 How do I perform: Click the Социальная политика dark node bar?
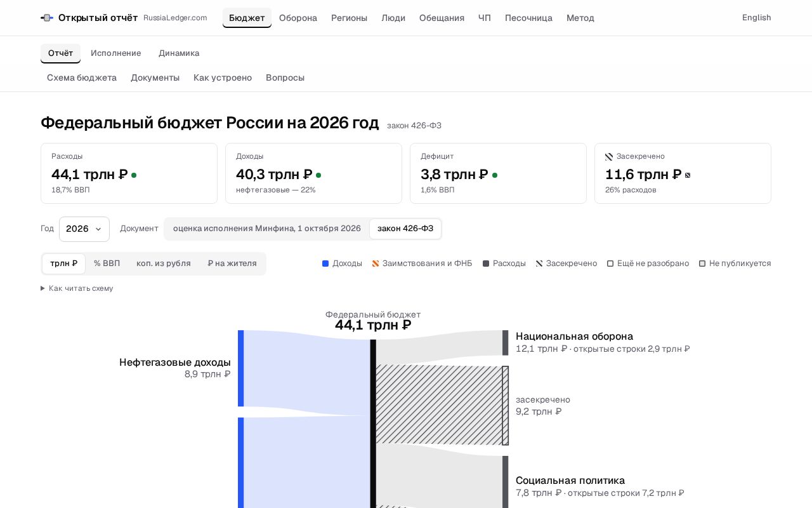(x=506, y=482)
